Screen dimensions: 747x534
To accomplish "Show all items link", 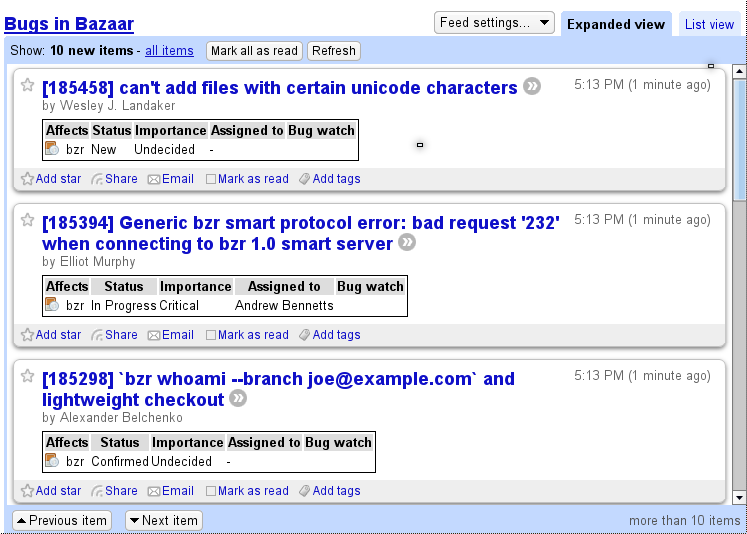I will pos(169,50).
